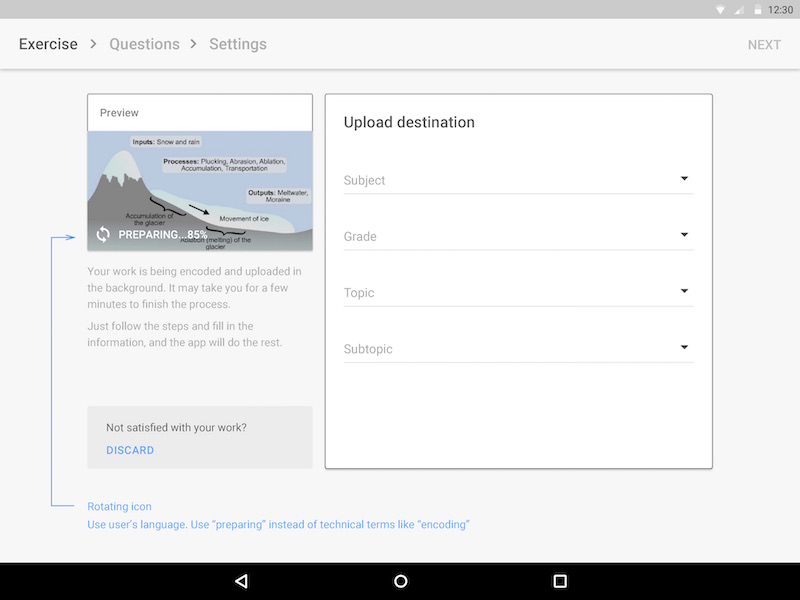Viewport: 800px width, 600px height.
Task: Go to the Exercise step
Action: tap(48, 44)
